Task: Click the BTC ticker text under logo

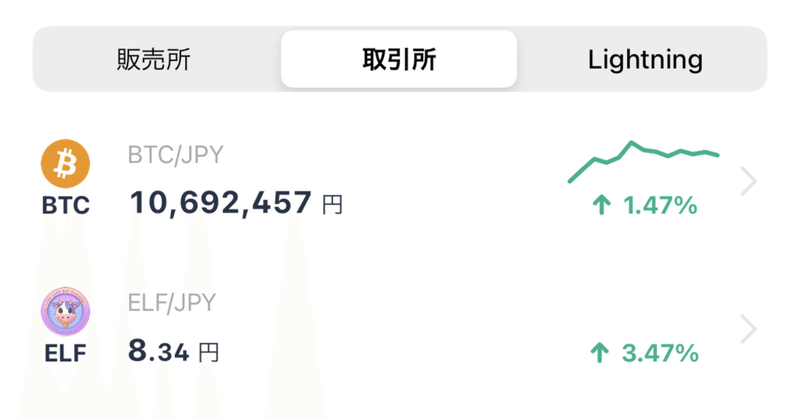Action: pyautogui.click(x=65, y=206)
